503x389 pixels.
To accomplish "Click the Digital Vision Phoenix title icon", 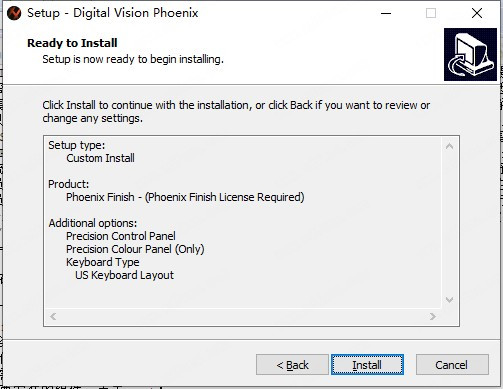I will (x=14, y=13).
